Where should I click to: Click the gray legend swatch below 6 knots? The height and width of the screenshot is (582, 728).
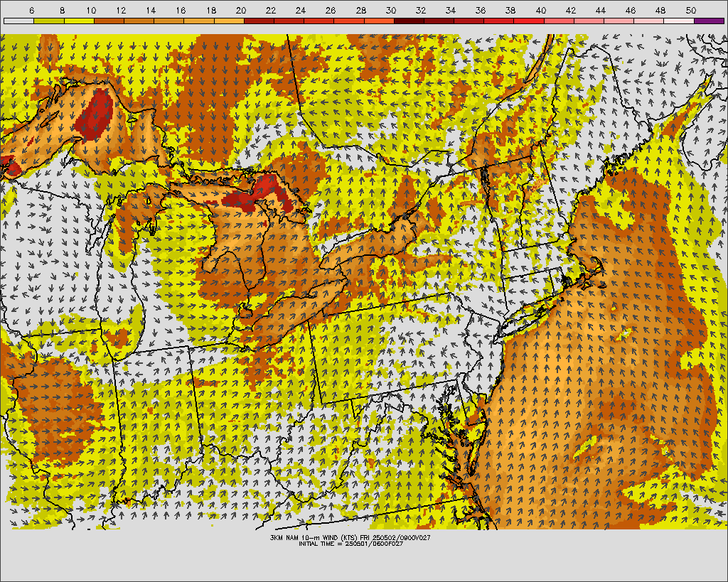click(x=18, y=21)
